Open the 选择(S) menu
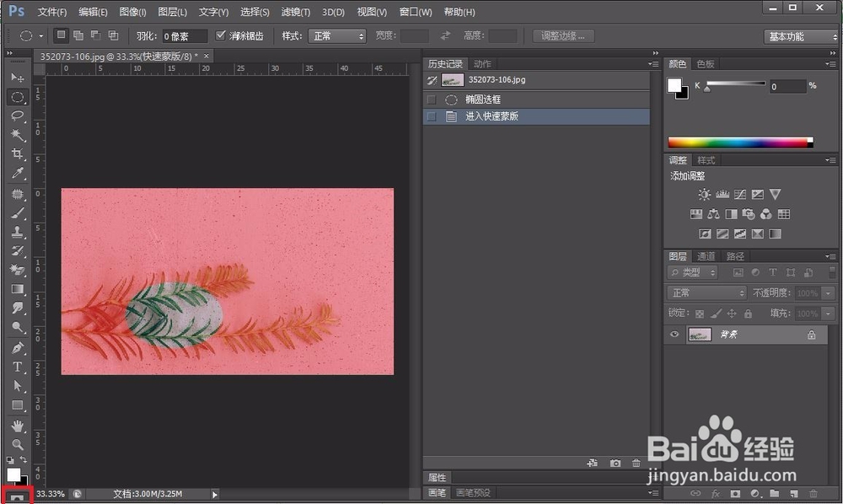 point(255,12)
